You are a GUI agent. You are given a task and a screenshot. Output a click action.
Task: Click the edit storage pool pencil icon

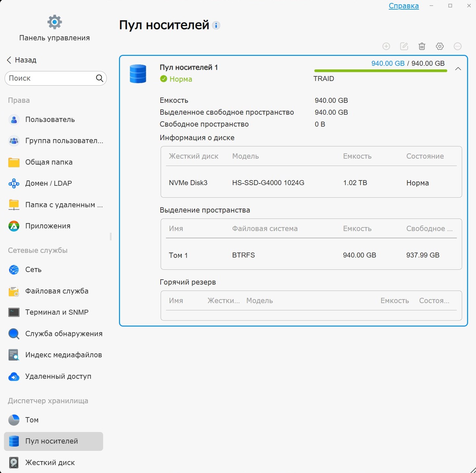404,46
